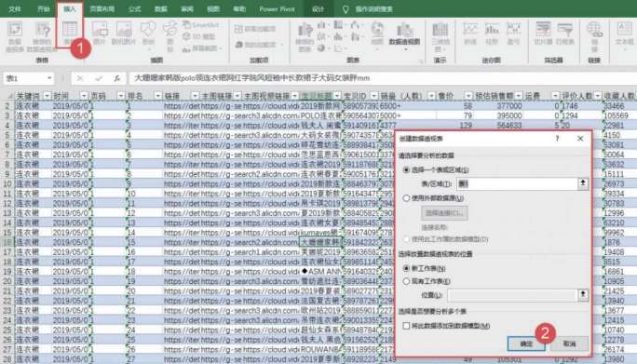
Task: Click the 3D Map icon in ribbon
Action: [x=440, y=36]
